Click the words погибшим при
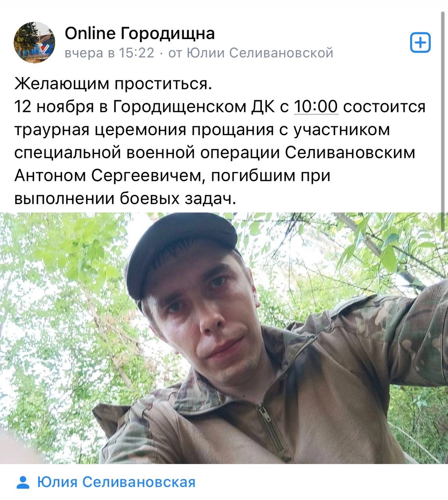 (271, 176)
